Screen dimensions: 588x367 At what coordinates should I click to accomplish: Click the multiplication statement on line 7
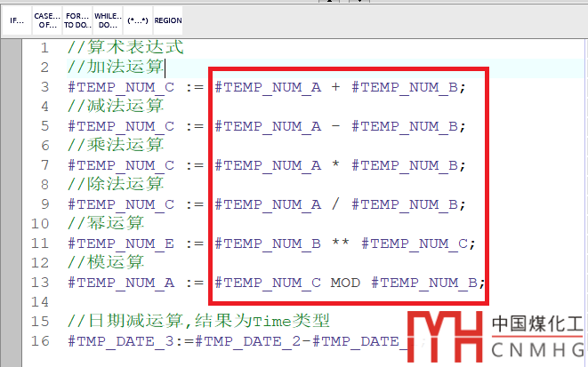tap(267, 165)
